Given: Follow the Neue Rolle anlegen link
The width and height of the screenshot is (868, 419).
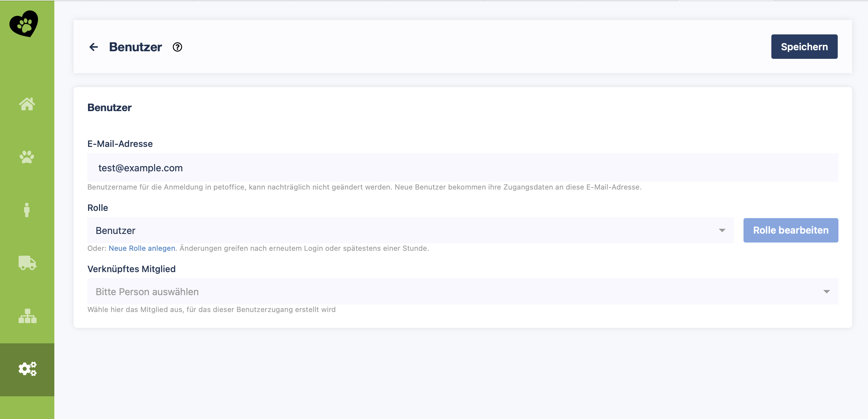Looking at the screenshot, I should pos(142,248).
